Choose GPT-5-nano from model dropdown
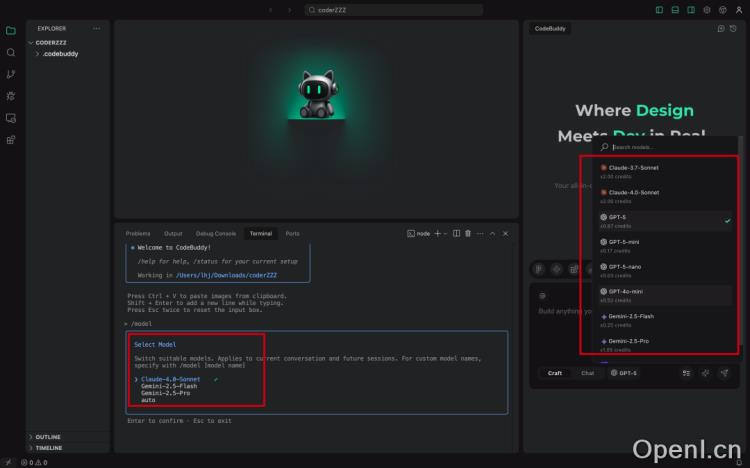The height and width of the screenshot is (468, 750). click(665, 271)
